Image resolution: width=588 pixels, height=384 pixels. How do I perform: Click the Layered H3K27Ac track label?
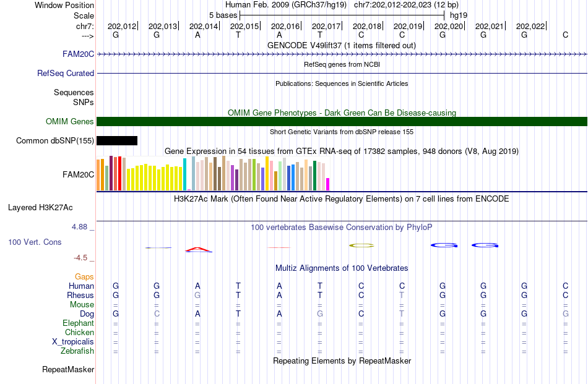tap(40, 208)
